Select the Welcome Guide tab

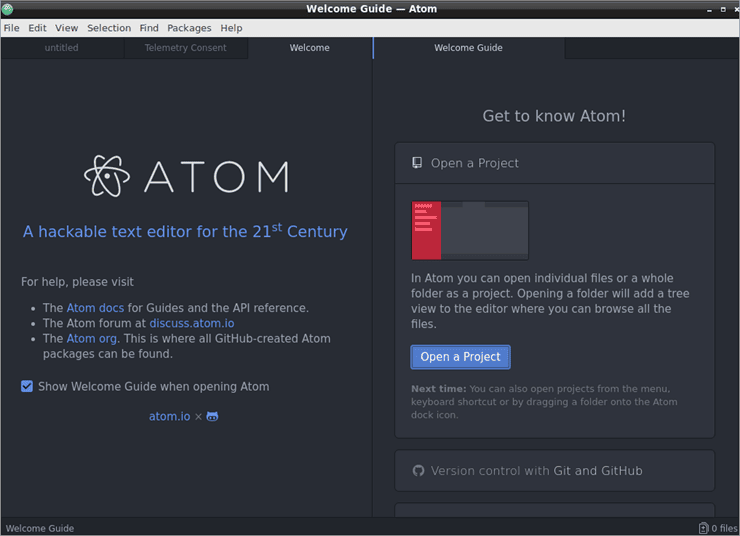tap(468, 48)
